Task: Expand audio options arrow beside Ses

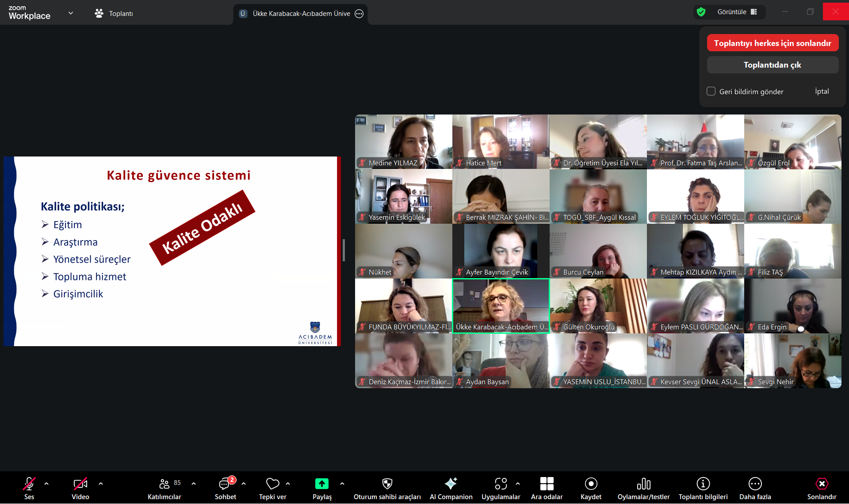Action: (46, 484)
